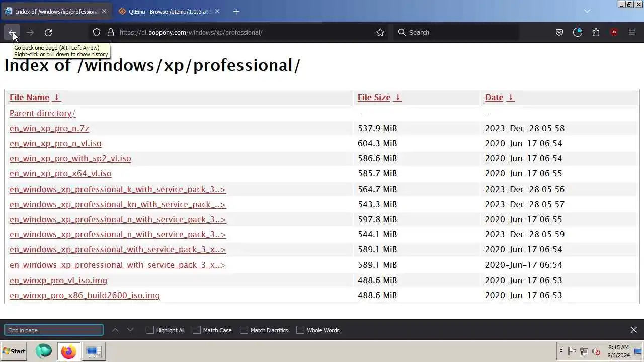Jump to previous find match arrow
644x362 pixels.
(115, 330)
